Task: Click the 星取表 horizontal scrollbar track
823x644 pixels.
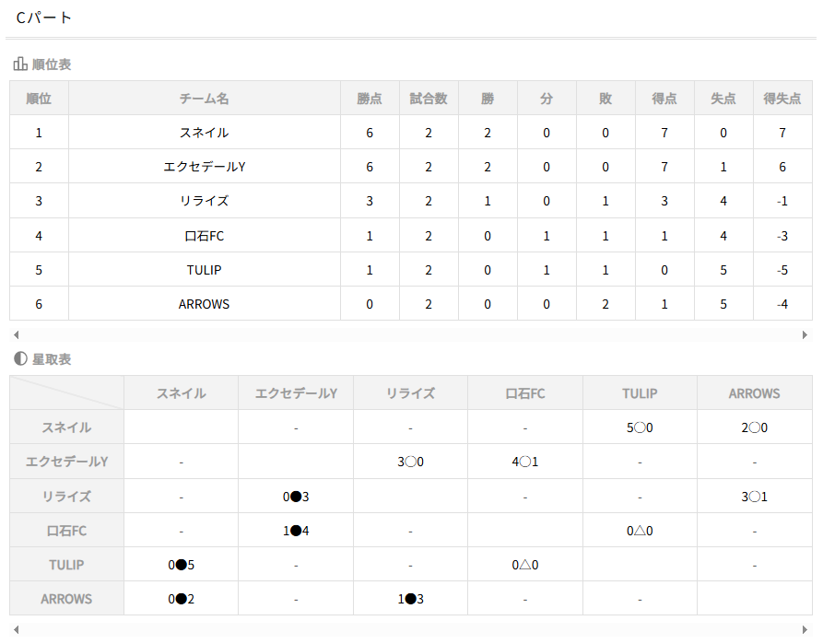Action: click(410, 630)
